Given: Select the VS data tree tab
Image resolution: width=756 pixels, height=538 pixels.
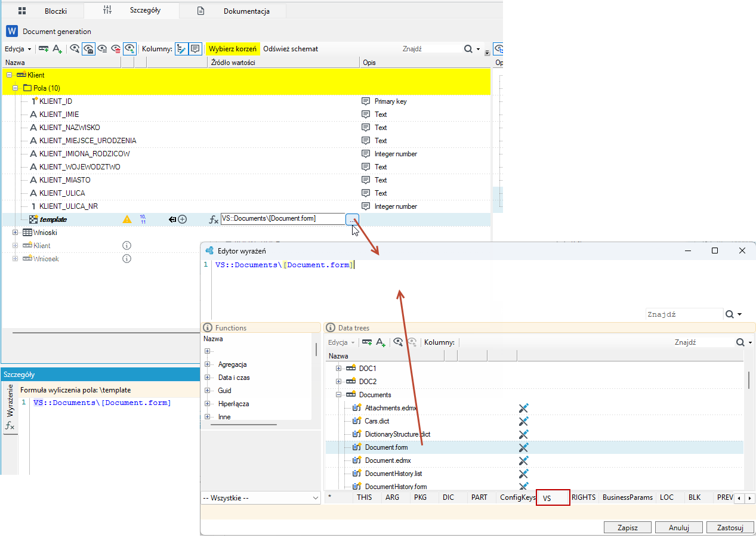Looking at the screenshot, I should click(553, 497).
